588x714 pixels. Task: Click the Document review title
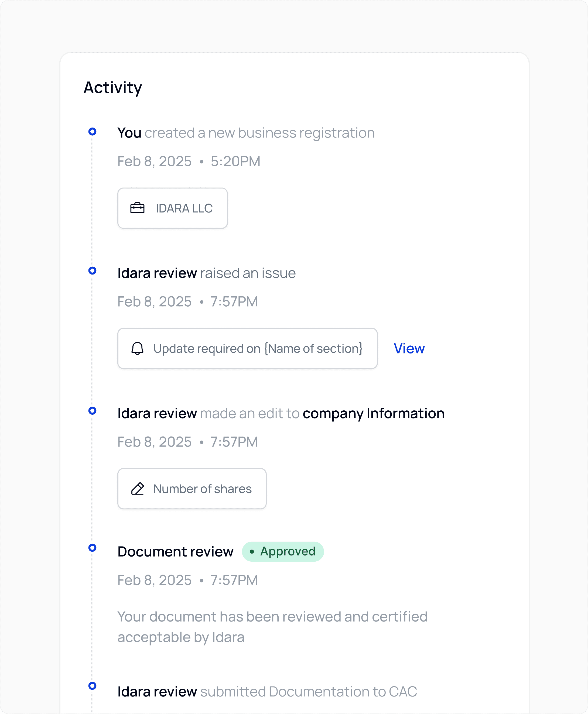[175, 551]
